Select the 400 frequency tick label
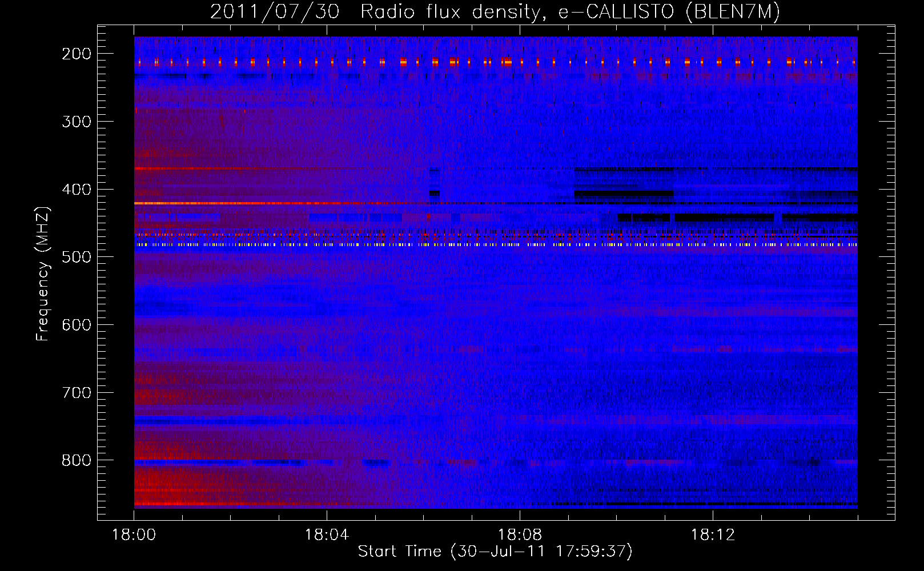 click(x=76, y=190)
